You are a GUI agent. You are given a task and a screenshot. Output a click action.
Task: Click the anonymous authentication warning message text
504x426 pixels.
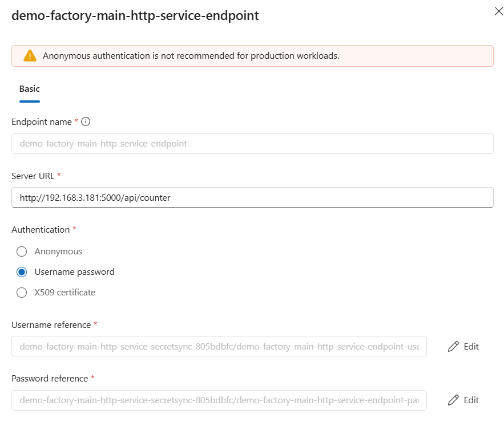click(x=191, y=56)
